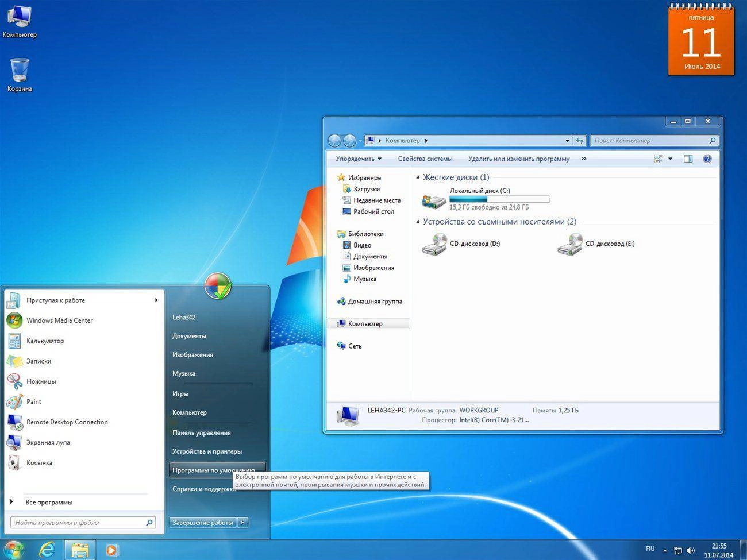Collapse the Жесткие диски group

(x=418, y=177)
